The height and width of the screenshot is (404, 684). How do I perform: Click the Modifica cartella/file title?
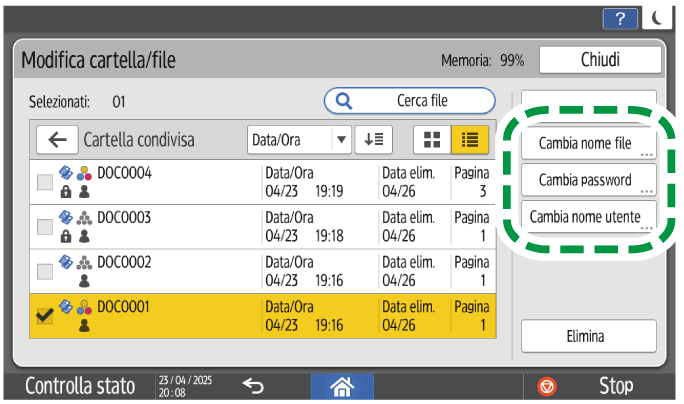99,60
